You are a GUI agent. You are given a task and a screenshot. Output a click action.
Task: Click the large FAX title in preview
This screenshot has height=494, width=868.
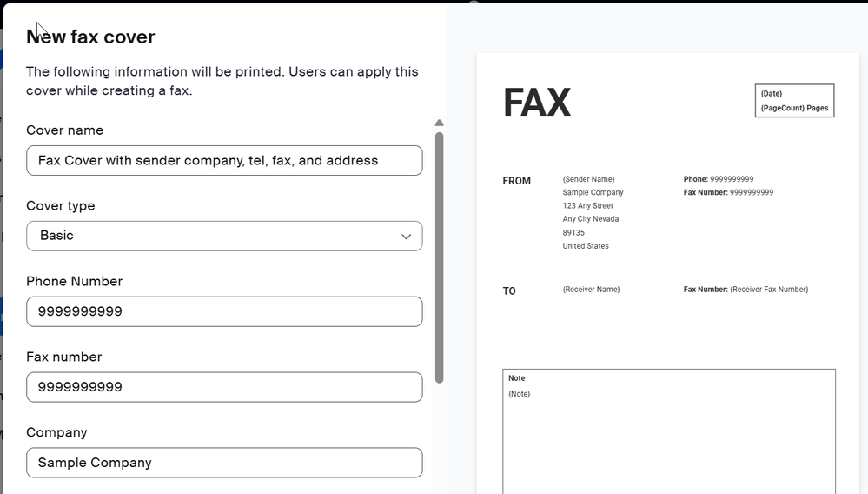pyautogui.click(x=536, y=103)
